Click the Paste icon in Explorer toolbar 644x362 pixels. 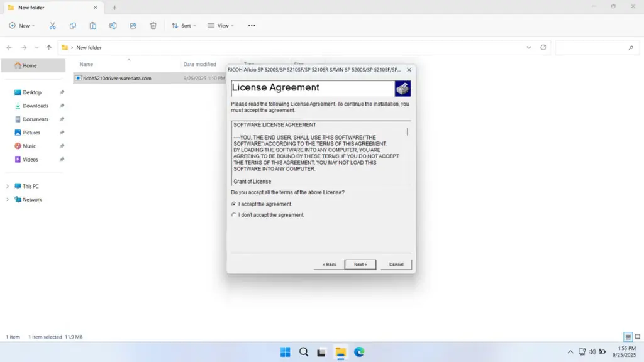point(93,25)
